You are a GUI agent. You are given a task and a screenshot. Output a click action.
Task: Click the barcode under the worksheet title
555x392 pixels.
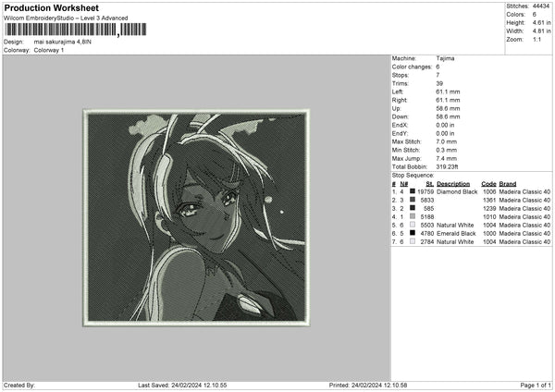click(76, 30)
